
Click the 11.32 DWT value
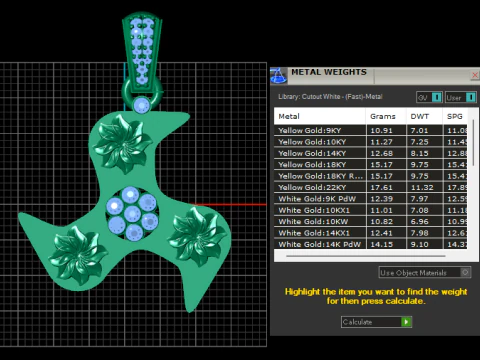point(422,187)
